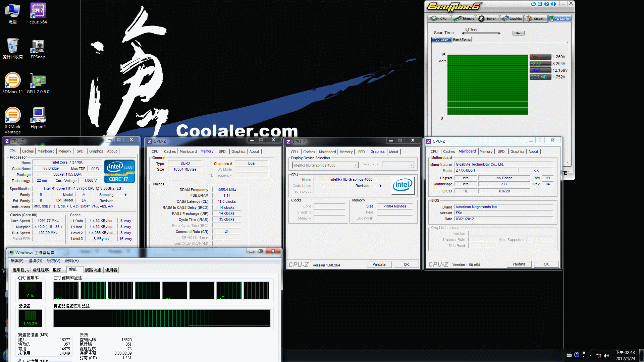
Task: Select the Recycle Bin desktop icon
Action: click(13, 49)
